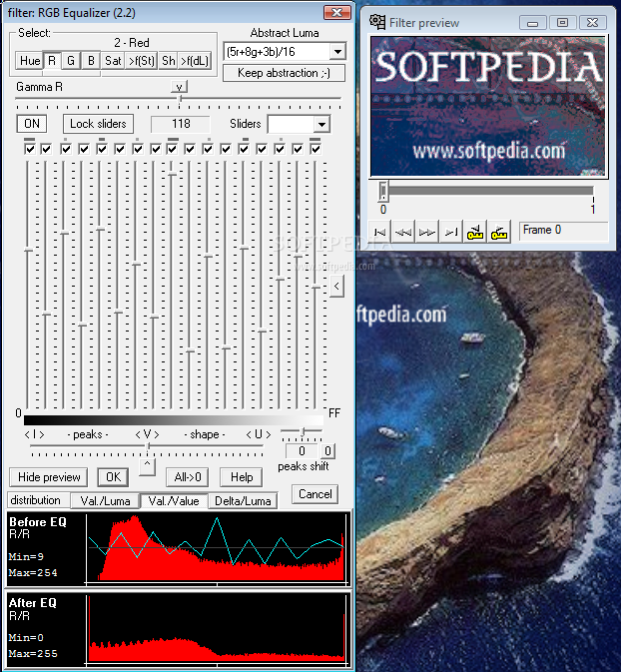
Task: Switch to the Delta/Luma graph tab
Action: [x=243, y=501]
